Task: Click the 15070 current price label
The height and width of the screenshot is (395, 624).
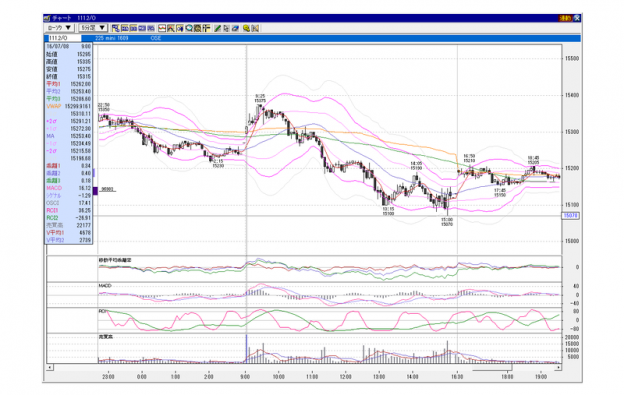Action: pos(571,216)
